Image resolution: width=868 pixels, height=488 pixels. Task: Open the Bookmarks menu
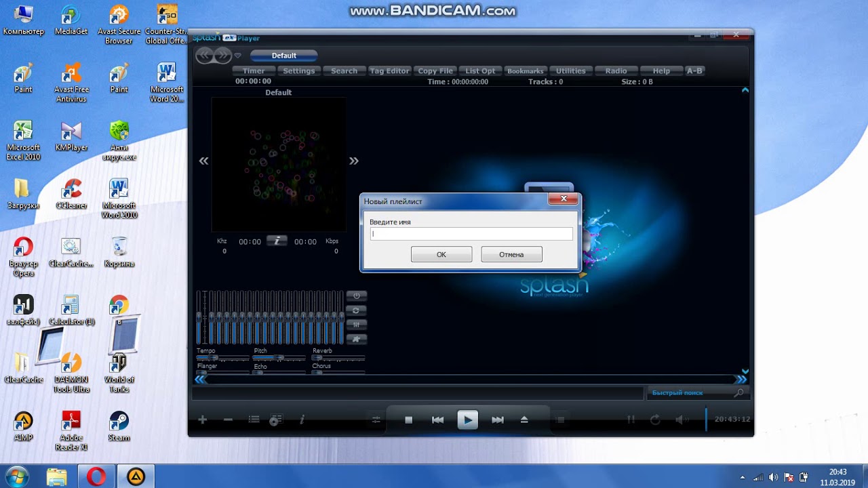[x=526, y=70]
